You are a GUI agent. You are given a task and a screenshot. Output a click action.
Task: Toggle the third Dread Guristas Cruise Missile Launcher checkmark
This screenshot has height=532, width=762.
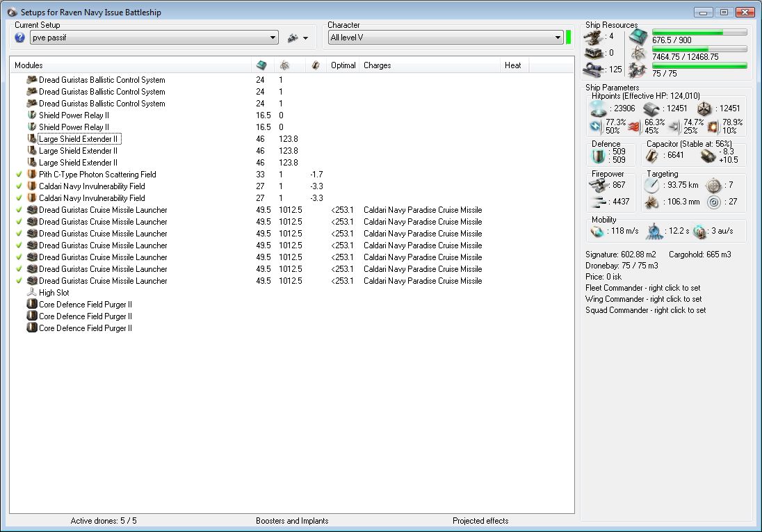19,234
